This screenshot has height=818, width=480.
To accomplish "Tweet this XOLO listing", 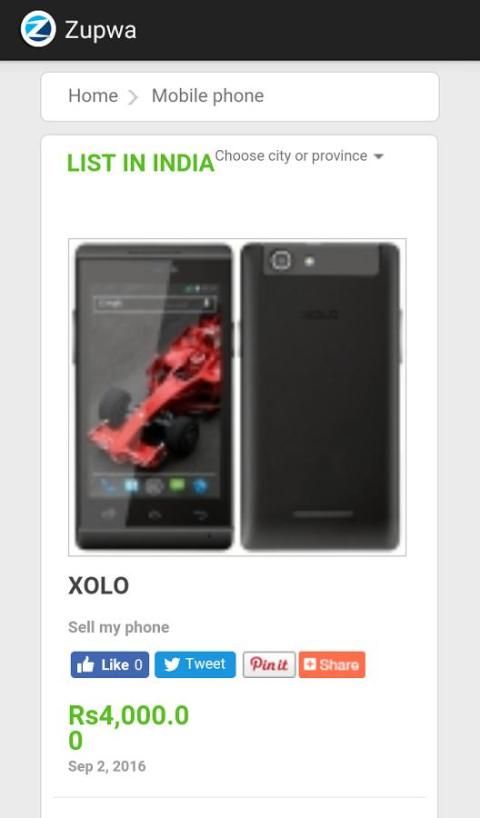I will point(195,665).
